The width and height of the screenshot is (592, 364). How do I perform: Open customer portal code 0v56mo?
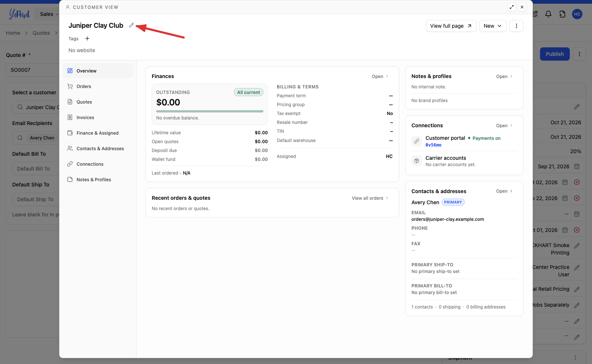[x=433, y=145]
